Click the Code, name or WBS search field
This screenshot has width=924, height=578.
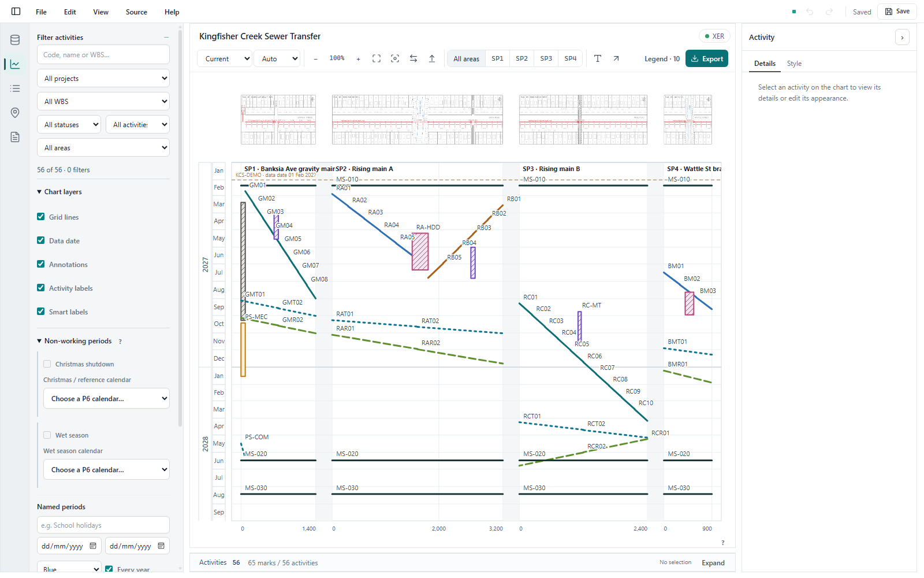pyautogui.click(x=103, y=54)
